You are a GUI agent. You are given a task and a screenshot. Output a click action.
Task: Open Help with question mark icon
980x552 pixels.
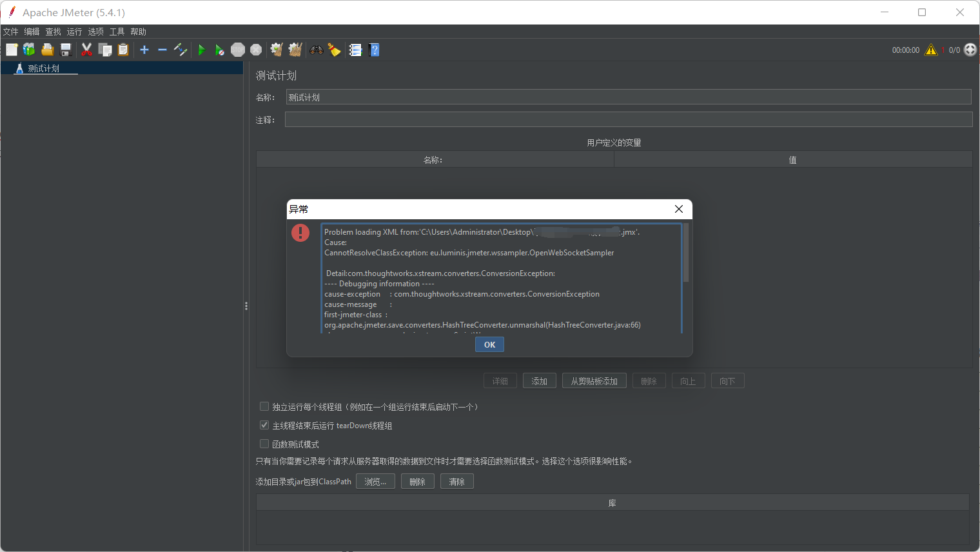pos(374,50)
